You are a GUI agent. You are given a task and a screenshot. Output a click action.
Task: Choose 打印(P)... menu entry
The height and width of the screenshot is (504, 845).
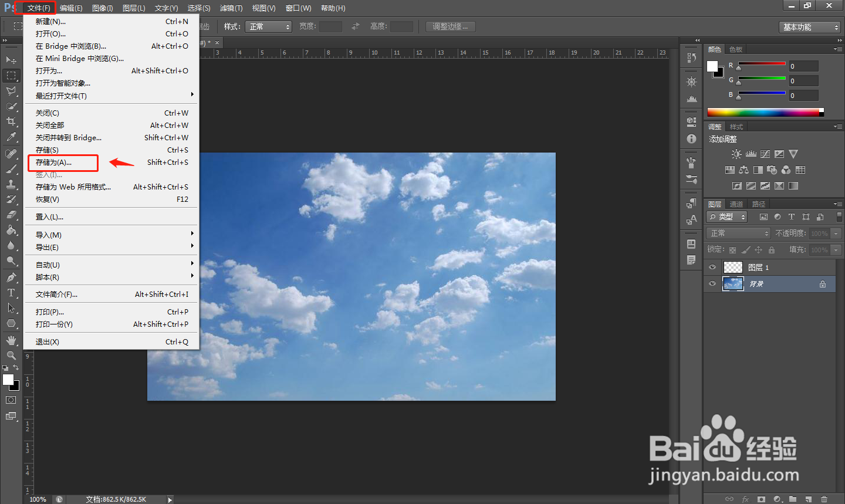pos(112,312)
